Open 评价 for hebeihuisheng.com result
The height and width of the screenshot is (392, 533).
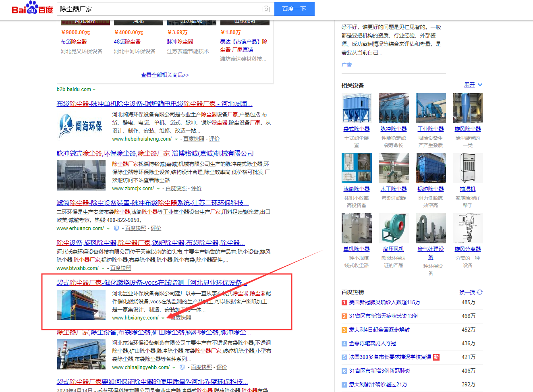pos(214,139)
